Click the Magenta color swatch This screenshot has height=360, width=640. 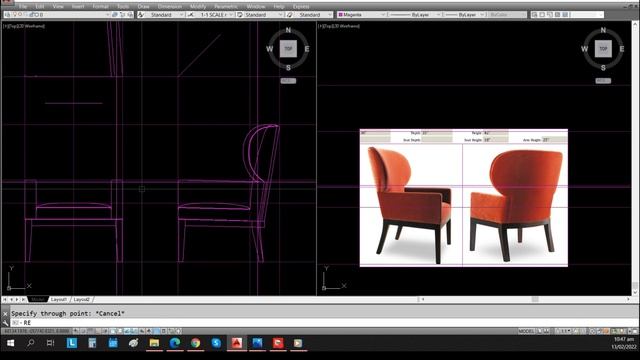(340, 15)
